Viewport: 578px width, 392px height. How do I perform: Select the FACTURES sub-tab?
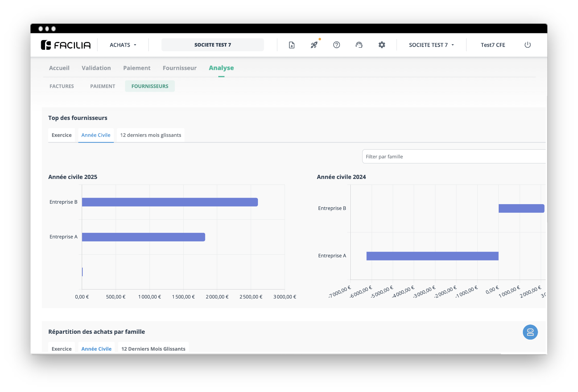(x=62, y=86)
